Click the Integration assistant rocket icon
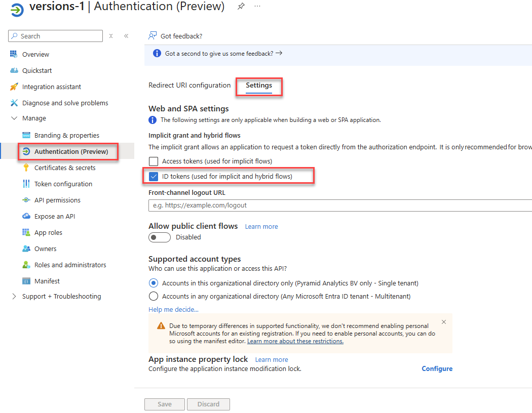Screen dimensions: 532x413 click(x=14, y=87)
